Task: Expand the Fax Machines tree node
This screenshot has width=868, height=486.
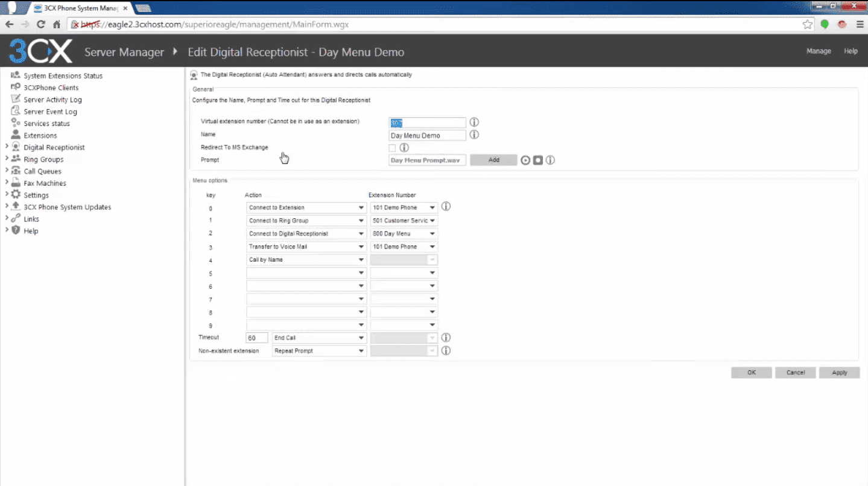Action: [x=7, y=183]
